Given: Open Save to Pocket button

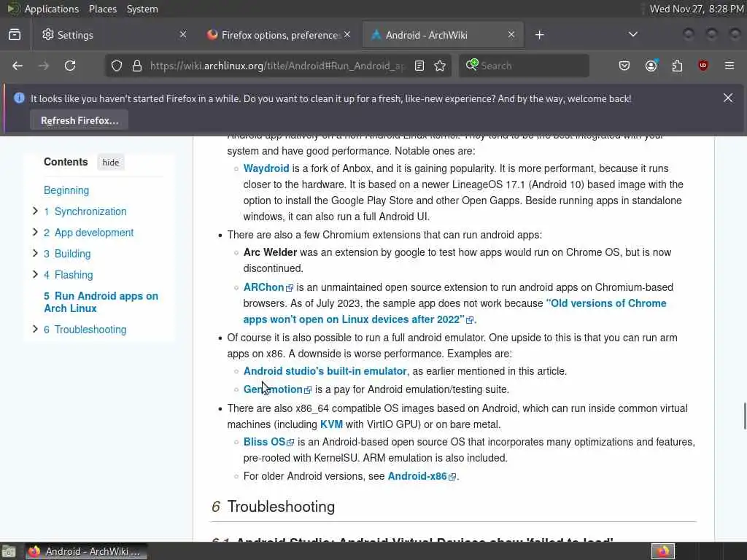Looking at the screenshot, I should click(x=624, y=66).
